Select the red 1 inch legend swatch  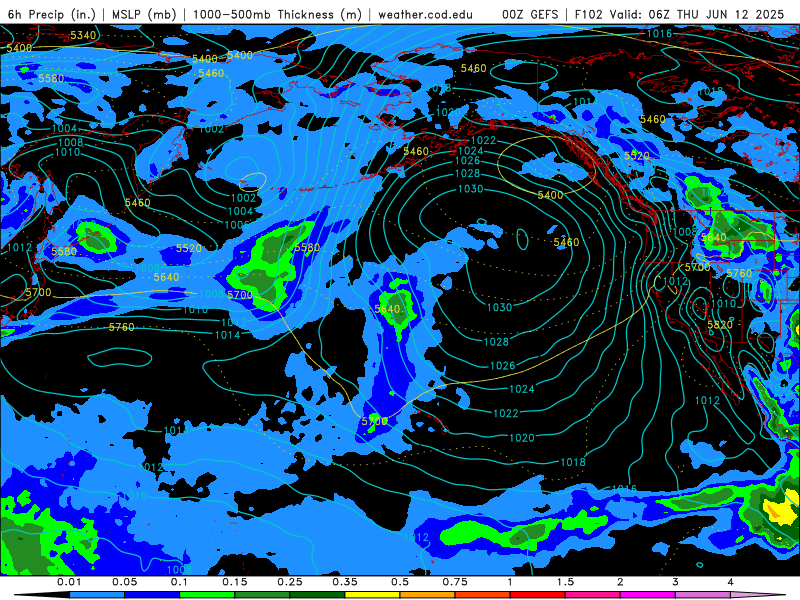click(x=538, y=595)
